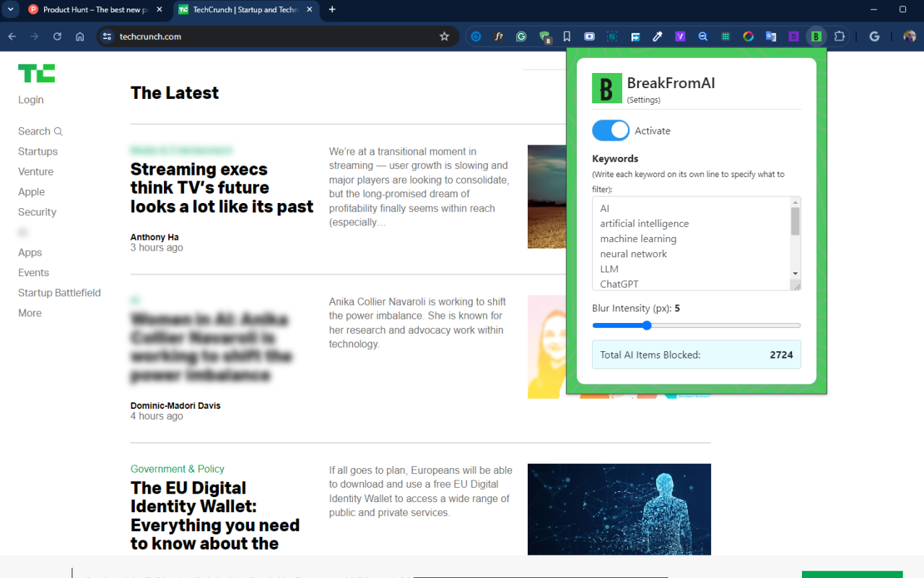Screen dimensions: 924x578
Task: Click the eyedropper color picker extension
Action: [658, 36]
